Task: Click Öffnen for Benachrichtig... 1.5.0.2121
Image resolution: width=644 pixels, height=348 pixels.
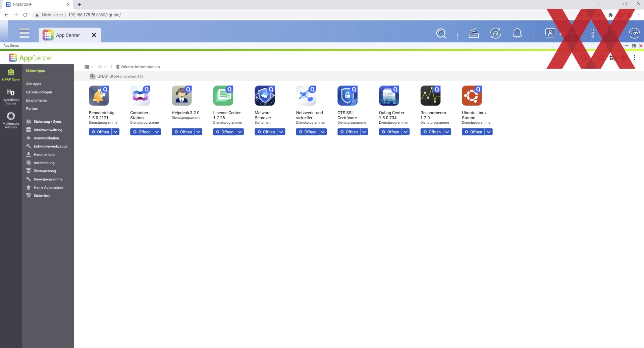Action: pos(100,132)
